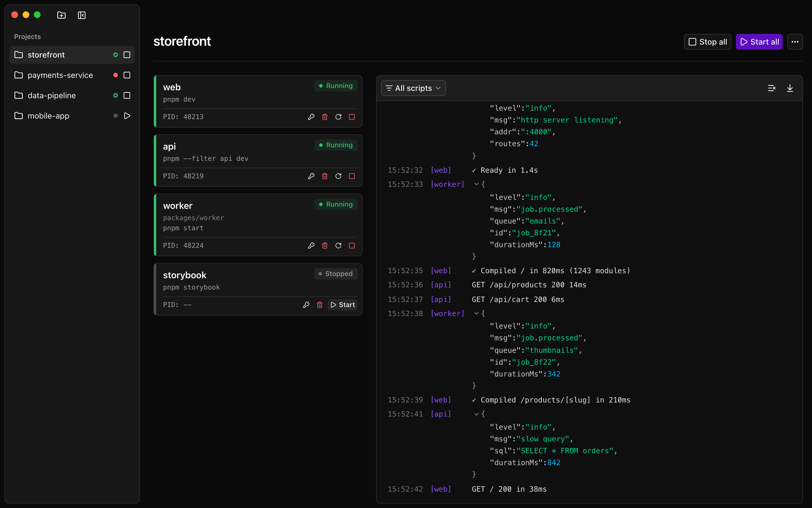
Task: Click the Stopped badge on storybook card
Action: 336,274
